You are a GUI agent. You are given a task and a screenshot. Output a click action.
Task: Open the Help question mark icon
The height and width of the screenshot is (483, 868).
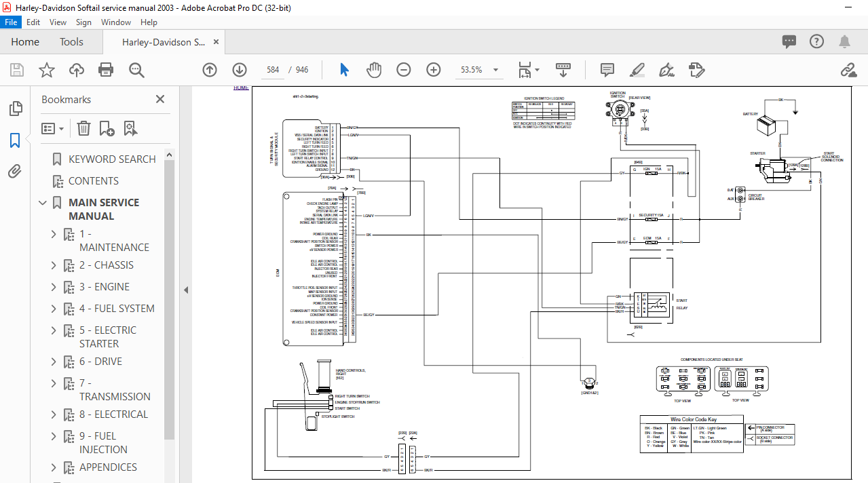[816, 41]
